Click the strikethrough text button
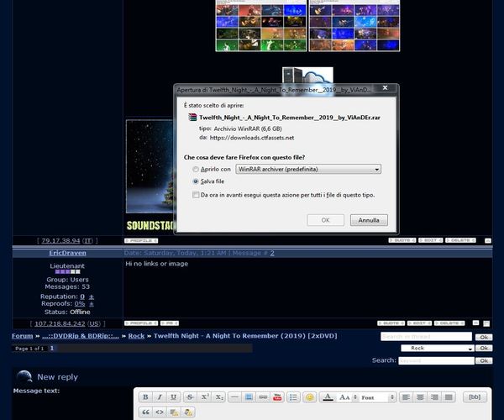The width and height of the screenshot is (504, 420). (189, 397)
